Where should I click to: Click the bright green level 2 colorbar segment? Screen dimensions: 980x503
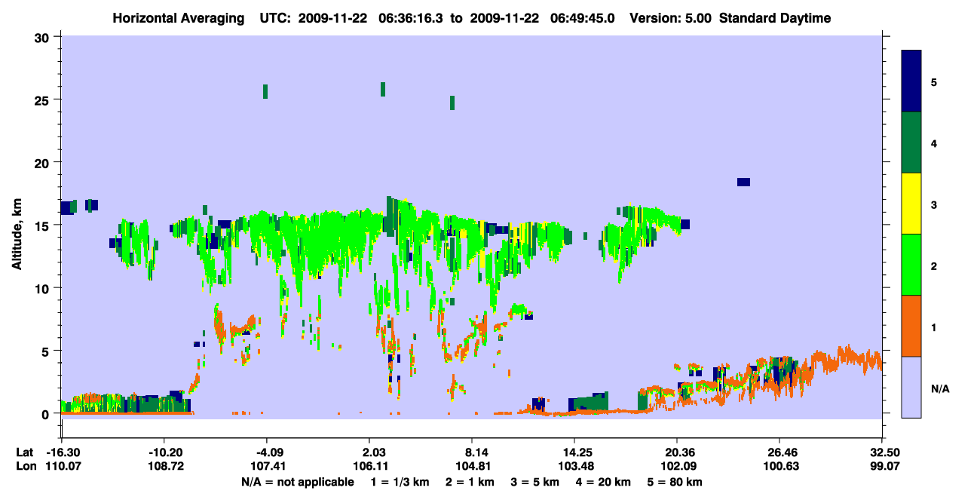[911, 265]
